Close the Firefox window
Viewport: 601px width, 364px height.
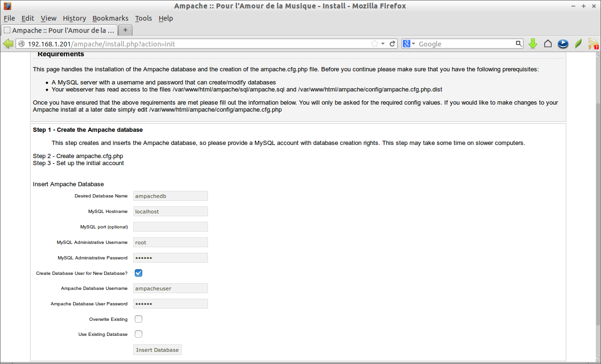pos(594,6)
